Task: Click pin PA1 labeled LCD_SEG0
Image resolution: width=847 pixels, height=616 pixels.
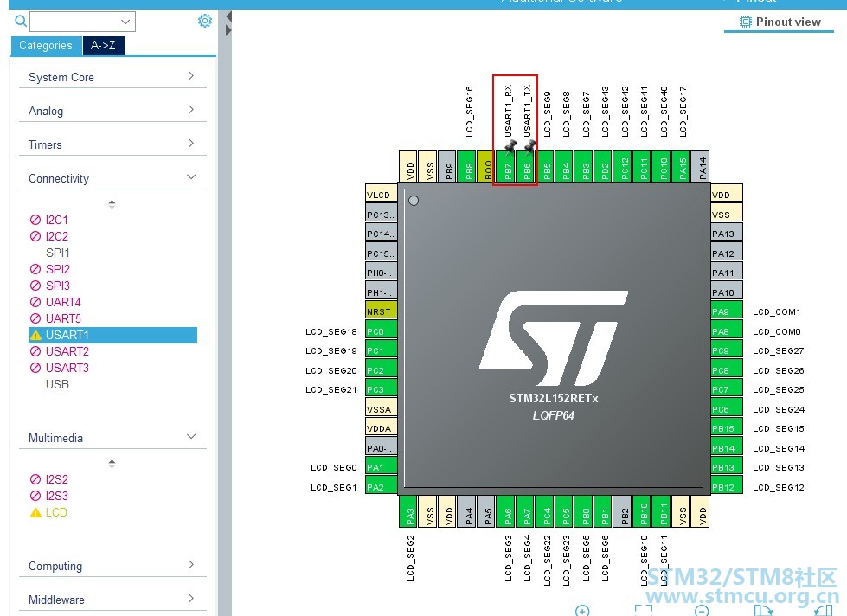Action: pyautogui.click(x=382, y=467)
